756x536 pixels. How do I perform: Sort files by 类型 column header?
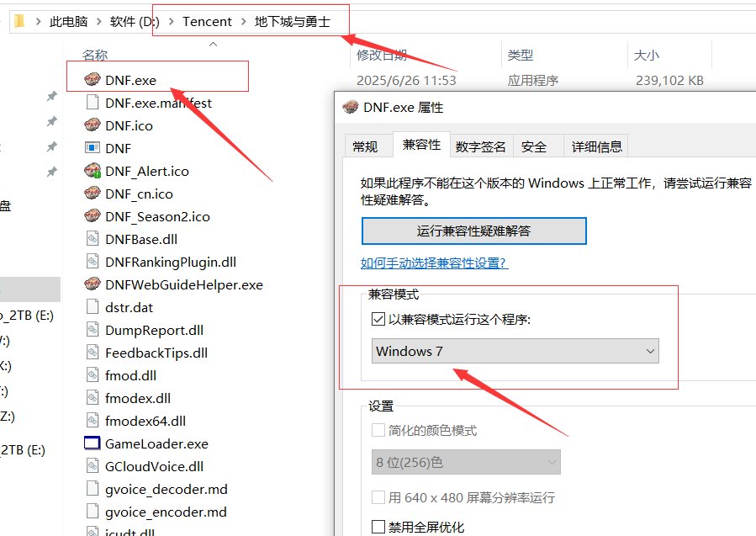(521, 55)
